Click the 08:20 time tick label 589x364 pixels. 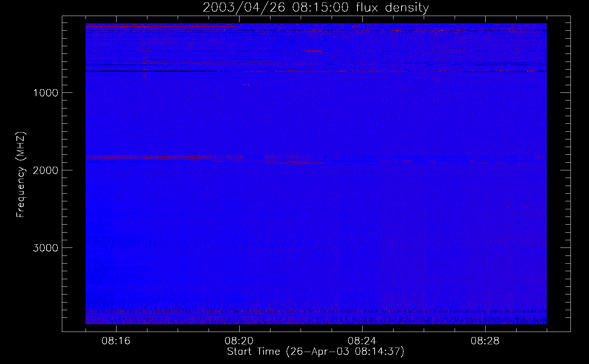point(239,341)
